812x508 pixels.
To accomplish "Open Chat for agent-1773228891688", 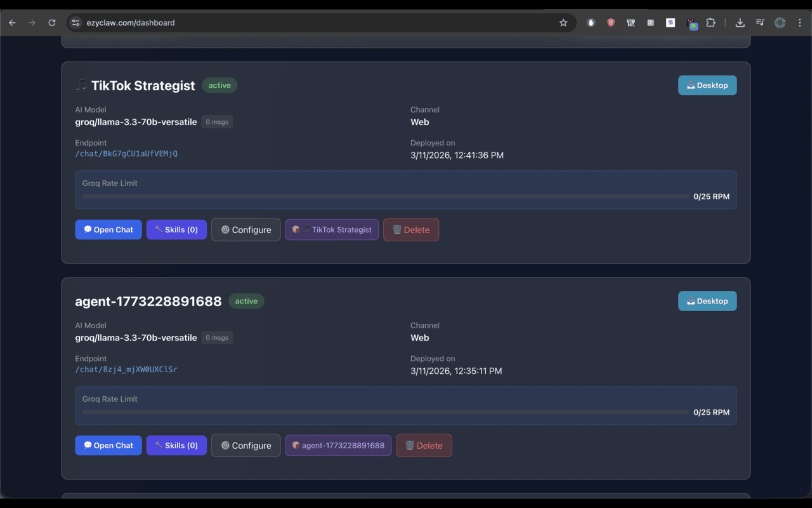I will click(x=108, y=446).
